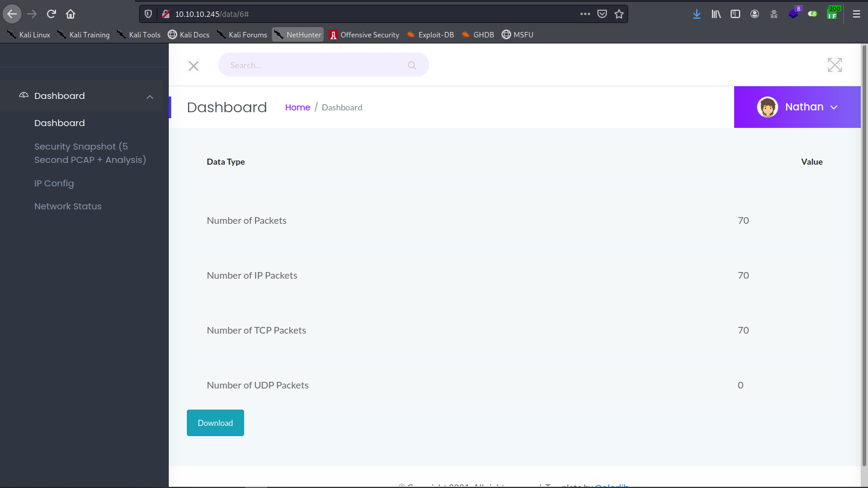Click the green 200 status extension
Image resolution: width=868 pixels, height=488 pixels.
pos(834,13)
